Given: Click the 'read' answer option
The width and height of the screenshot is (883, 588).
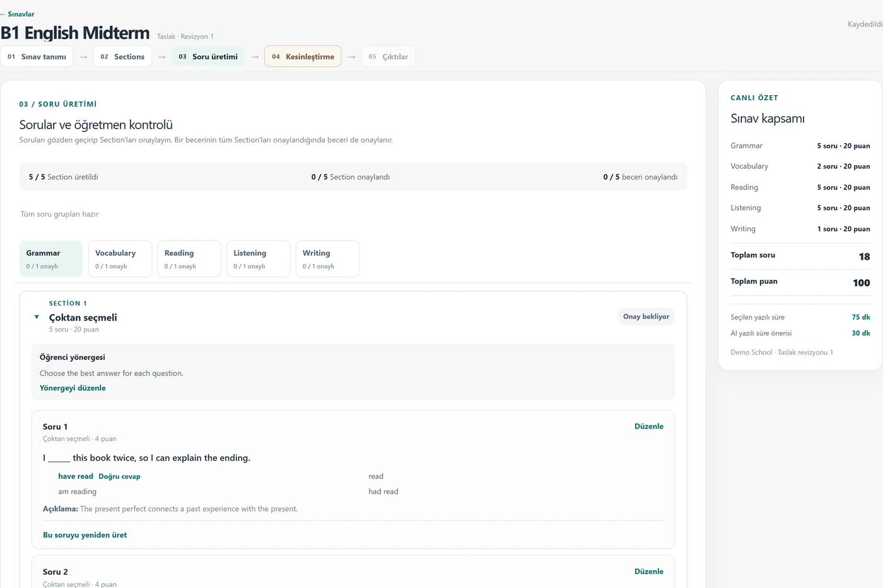Looking at the screenshot, I should point(376,476).
